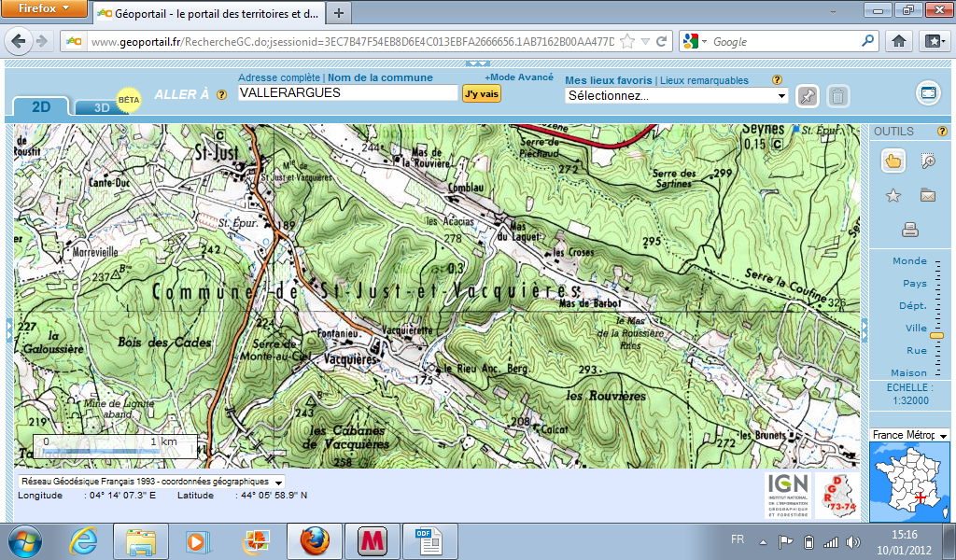Viewport: 956px width, 560px height.
Task: Open coordinate system dropdown
Action: tap(151, 482)
